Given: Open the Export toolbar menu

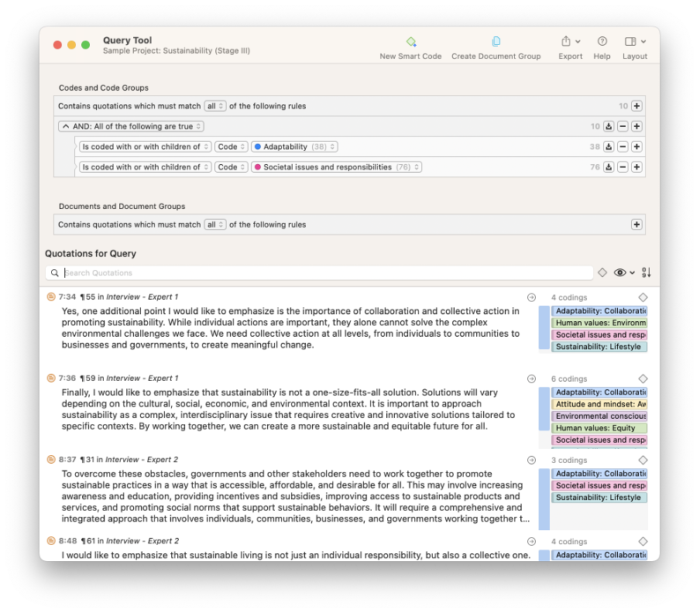Looking at the screenshot, I should 570,42.
